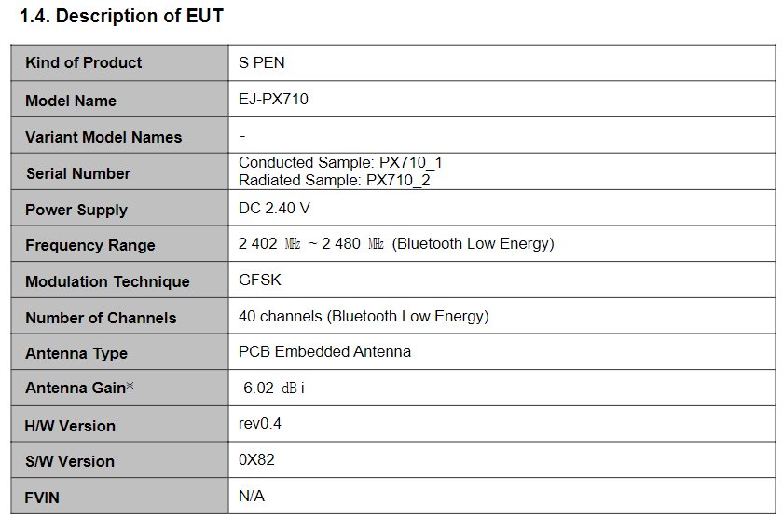Select the '(Bluetooth Low Energy)' frequency text
The width and height of the screenshot is (783, 532).
473,243
